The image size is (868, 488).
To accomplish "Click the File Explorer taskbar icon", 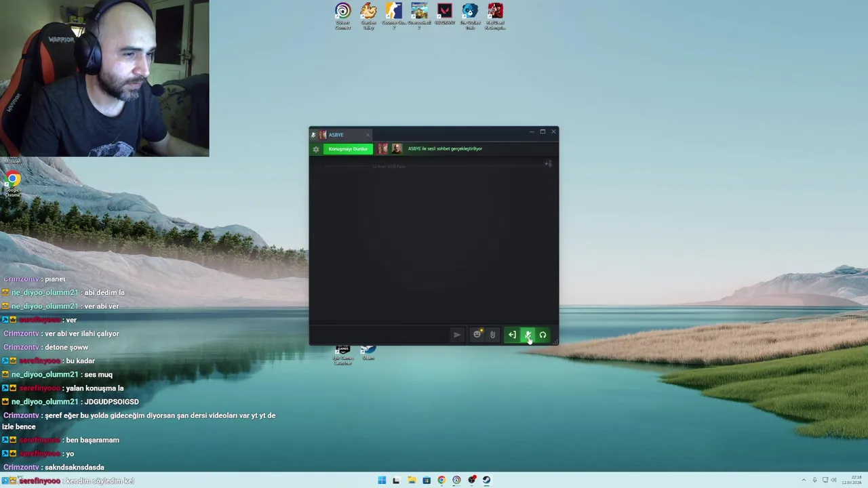I will click(x=412, y=481).
